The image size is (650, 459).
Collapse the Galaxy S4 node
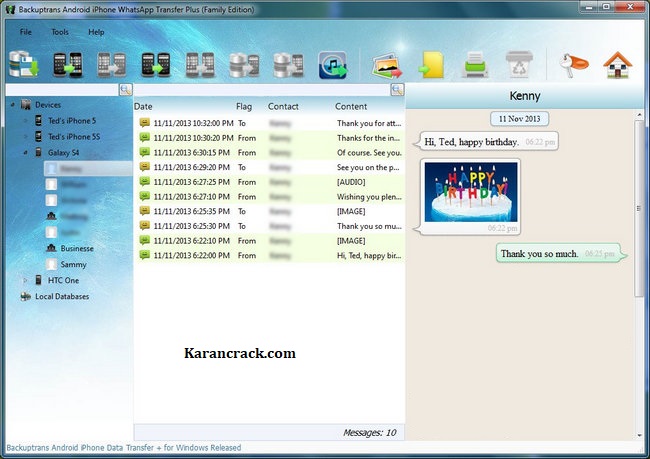pyautogui.click(x=25, y=153)
